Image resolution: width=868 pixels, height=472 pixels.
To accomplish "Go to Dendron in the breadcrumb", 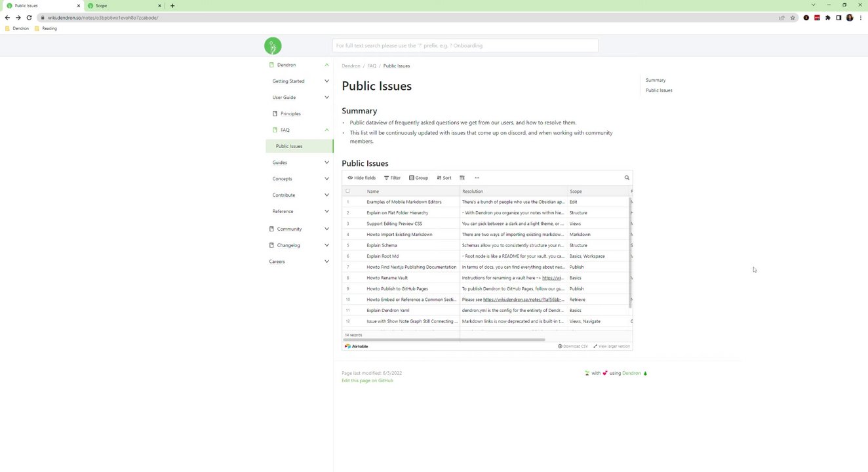I will coord(351,66).
